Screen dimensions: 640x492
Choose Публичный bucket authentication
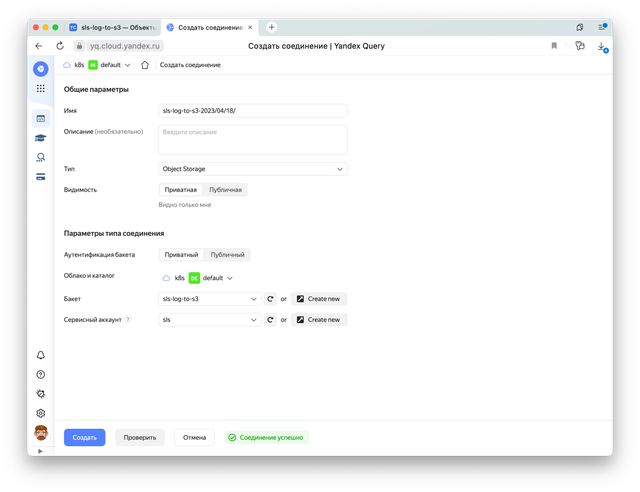click(x=227, y=255)
